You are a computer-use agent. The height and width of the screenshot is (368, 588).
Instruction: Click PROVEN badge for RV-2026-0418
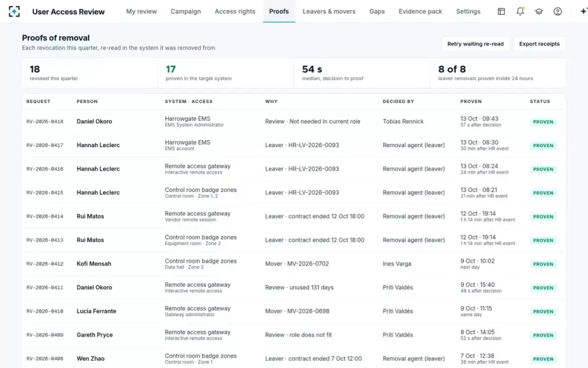543,122
